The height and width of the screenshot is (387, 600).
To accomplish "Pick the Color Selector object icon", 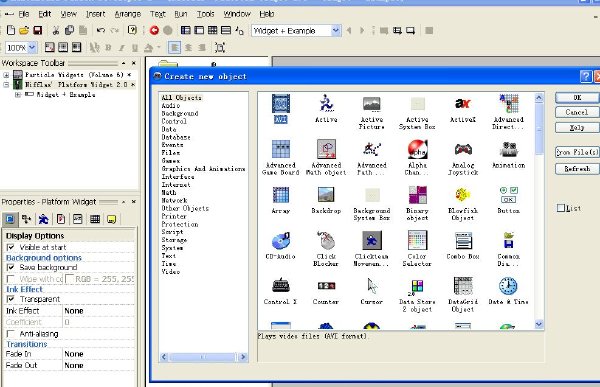I will [417, 240].
